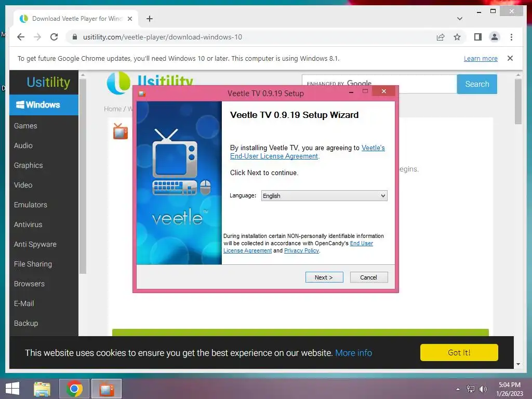
Task: Open network status tray icon
Action: click(x=471, y=389)
